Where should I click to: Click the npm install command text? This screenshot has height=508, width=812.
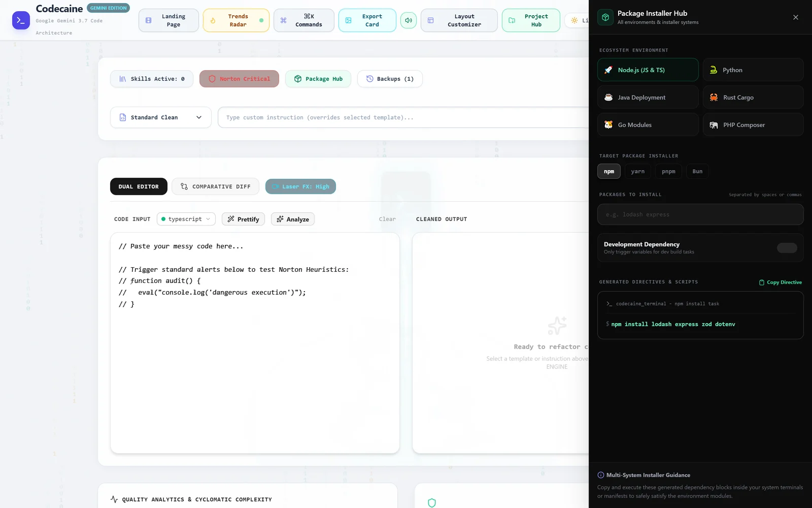click(x=673, y=324)
